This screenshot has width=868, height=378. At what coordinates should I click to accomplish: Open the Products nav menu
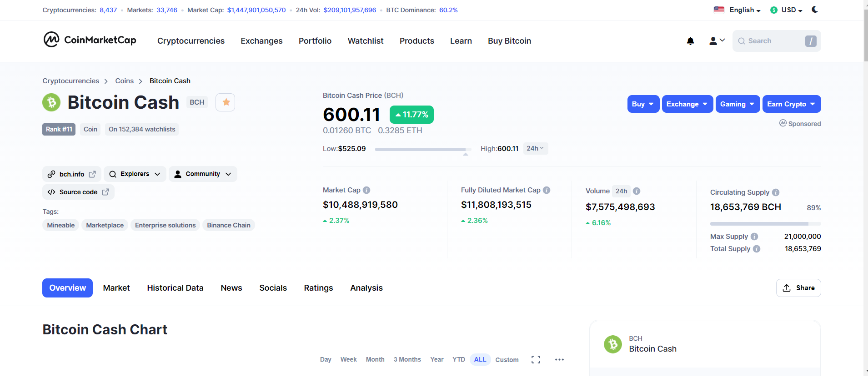click(x=417, y=41)
